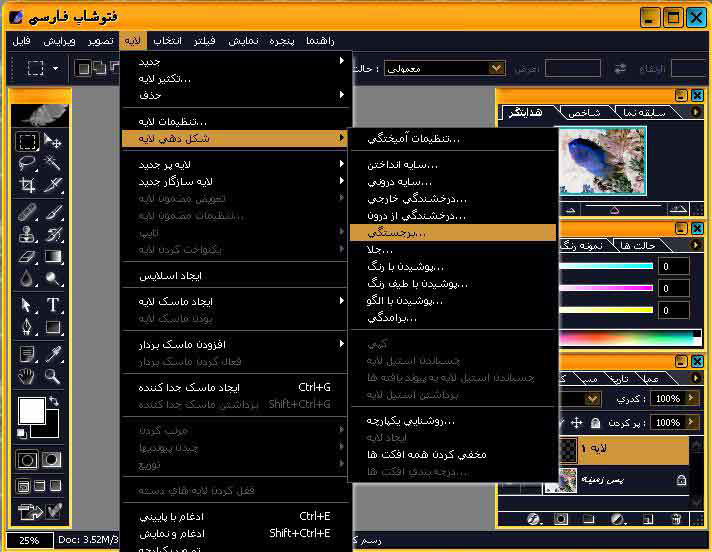Screen dimensions: 712x552
Task: Select the Slice tool
Action: coord(53,185)
